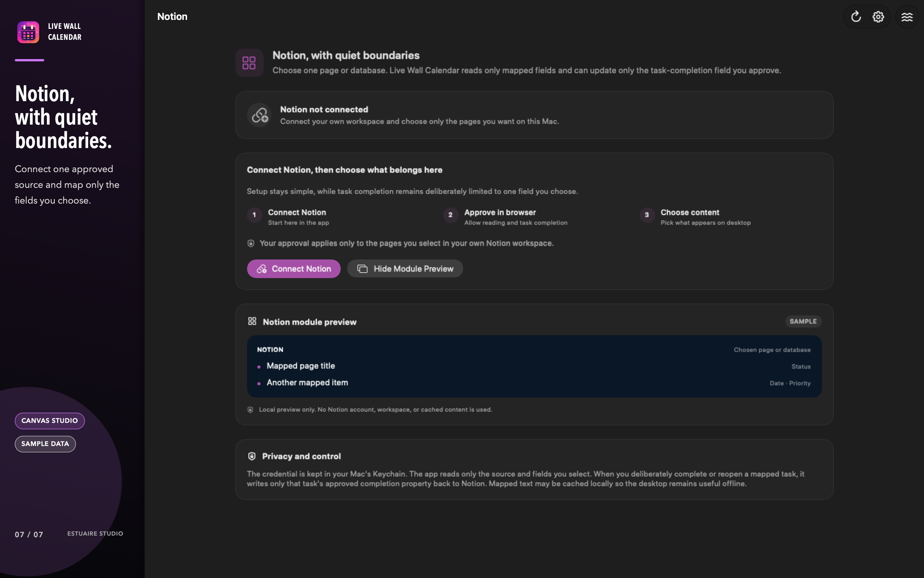Click 'Notion, with quiet boundaries' main heading
Viewport: 924px width, 578px height.
click(x=346, y=56)
